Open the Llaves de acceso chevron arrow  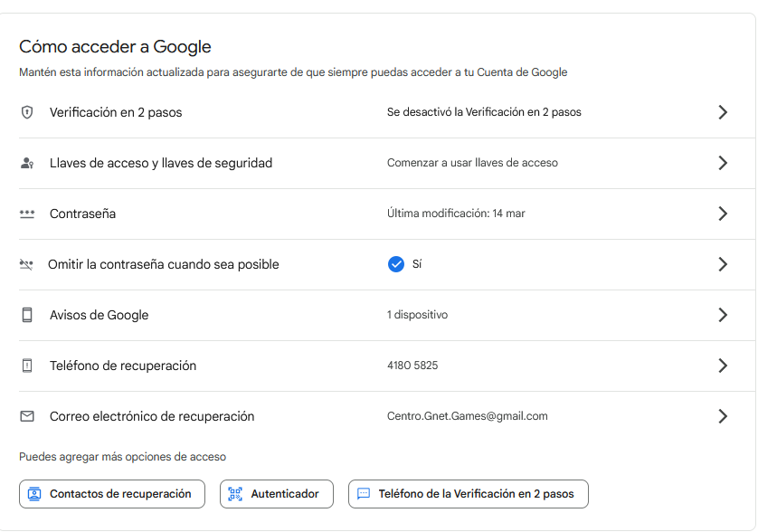[x=722, y=163]
